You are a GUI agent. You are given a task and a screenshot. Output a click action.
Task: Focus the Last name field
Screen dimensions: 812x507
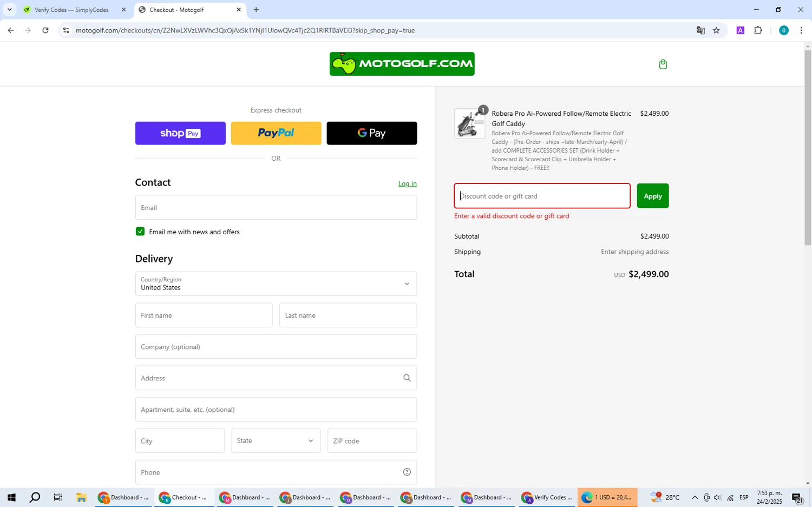348,315
